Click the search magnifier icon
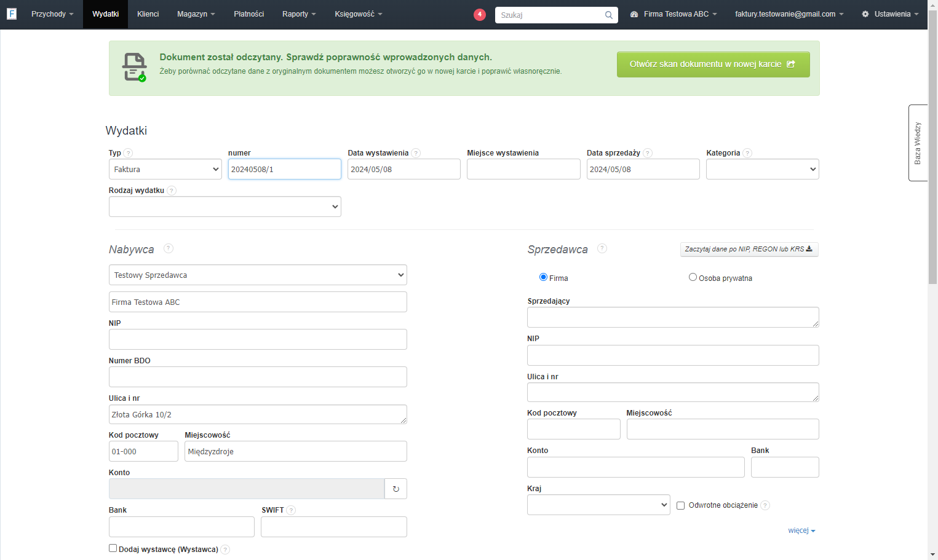 coord(609,15)
